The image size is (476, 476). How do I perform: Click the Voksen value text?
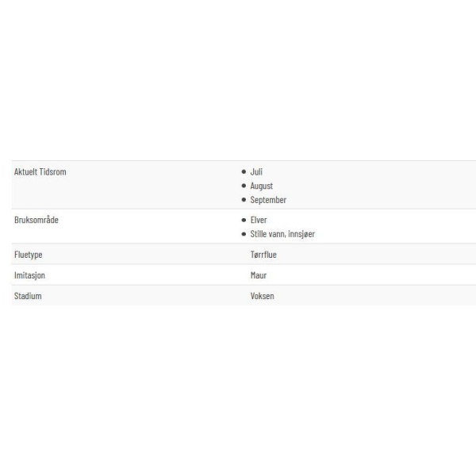(x=262, y=296)
